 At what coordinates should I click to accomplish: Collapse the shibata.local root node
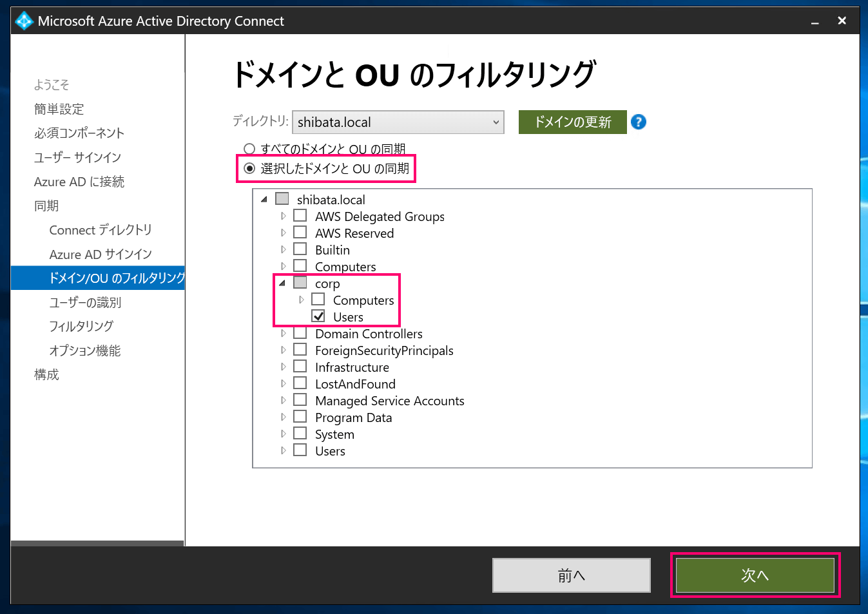pyautogui.click(x=264, y=199)
